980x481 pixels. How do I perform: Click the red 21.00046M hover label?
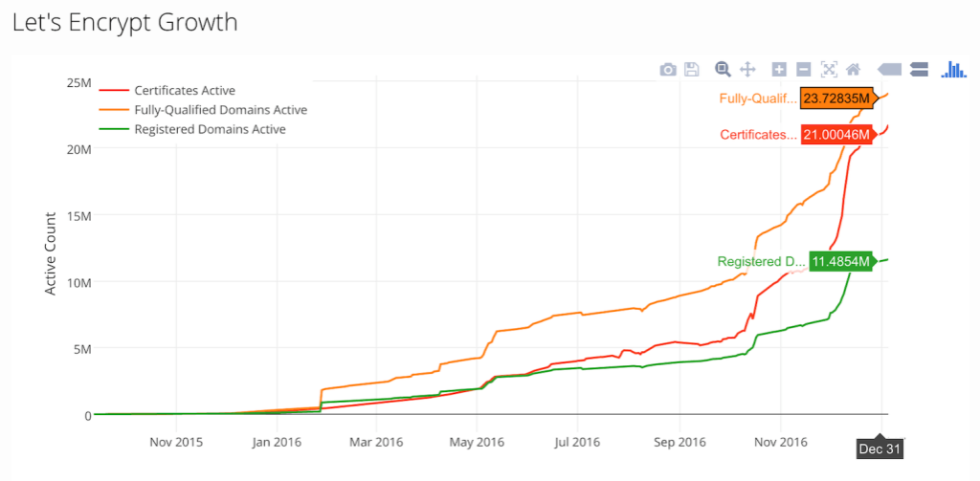coord(836,135)
